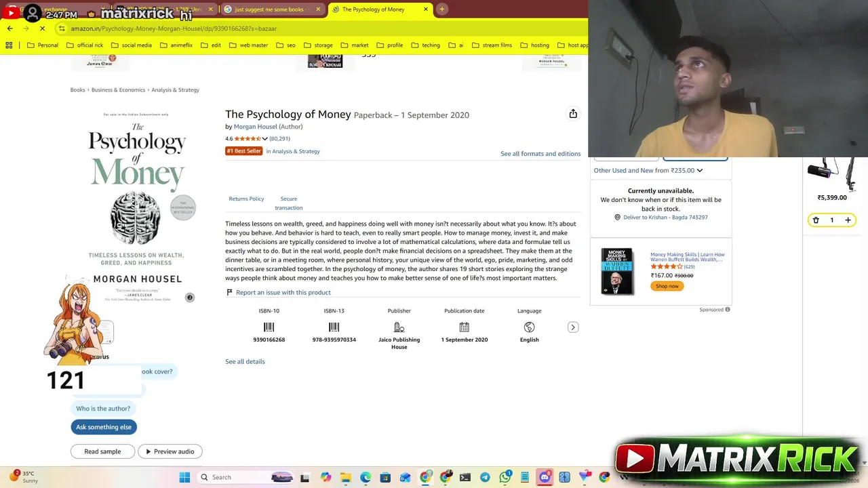Open Telegram from the taskbar

485,477
